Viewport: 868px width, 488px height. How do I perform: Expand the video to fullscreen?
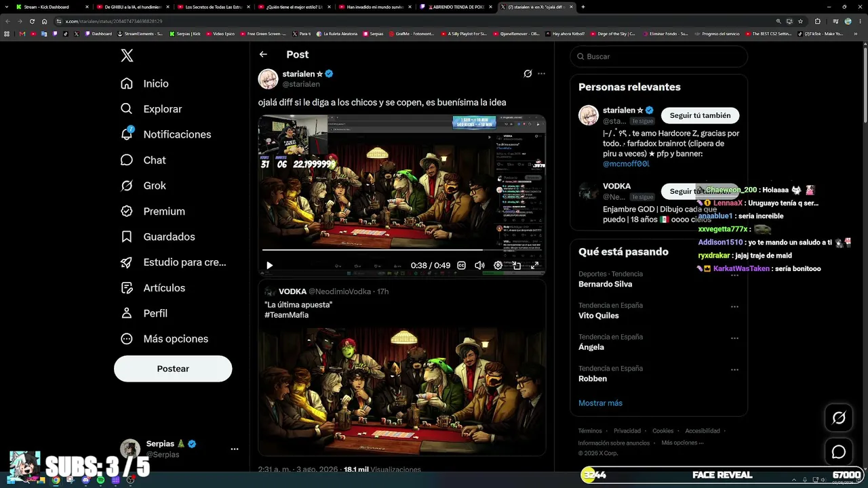[534, 266]
